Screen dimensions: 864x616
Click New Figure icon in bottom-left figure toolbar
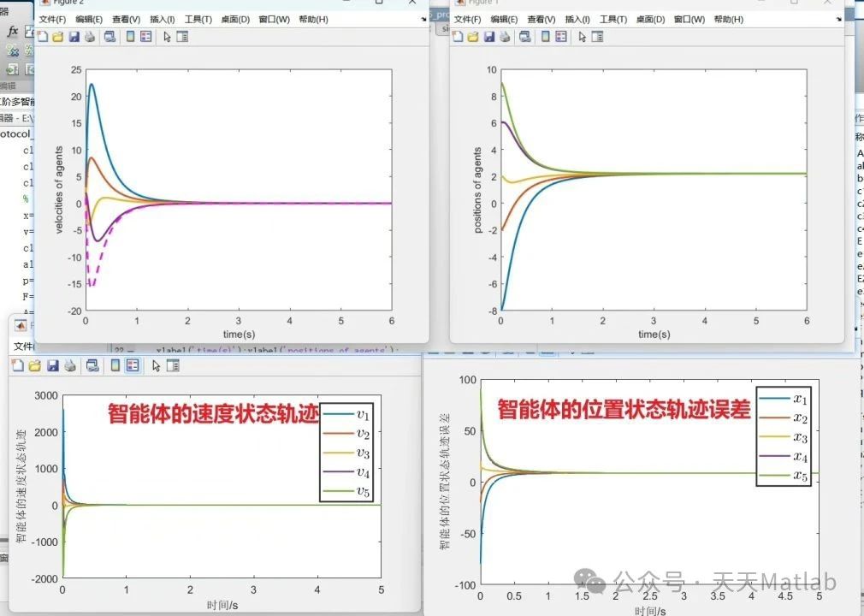(x=18, y=365)
